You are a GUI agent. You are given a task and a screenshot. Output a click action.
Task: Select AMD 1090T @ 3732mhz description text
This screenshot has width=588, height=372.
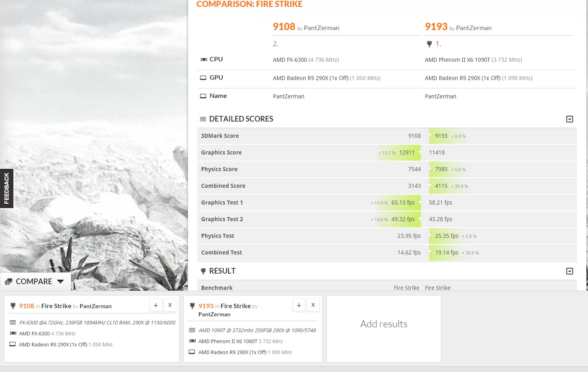click(257, 330)
